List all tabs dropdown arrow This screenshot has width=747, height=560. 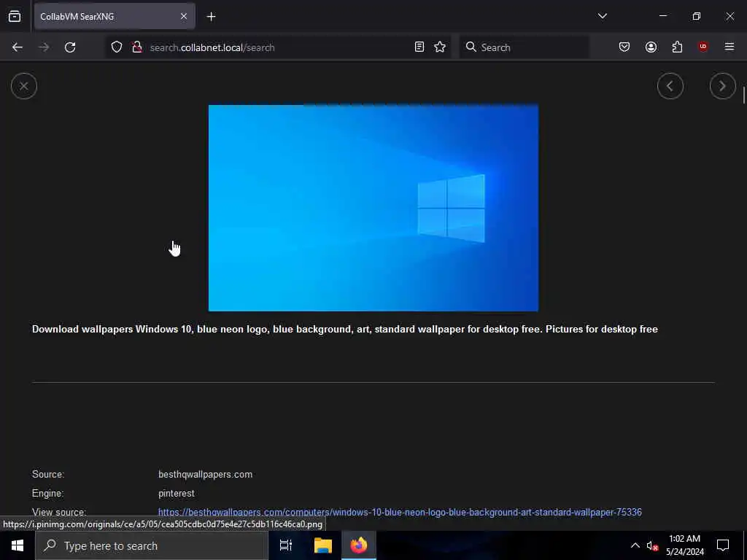point(602,16)
